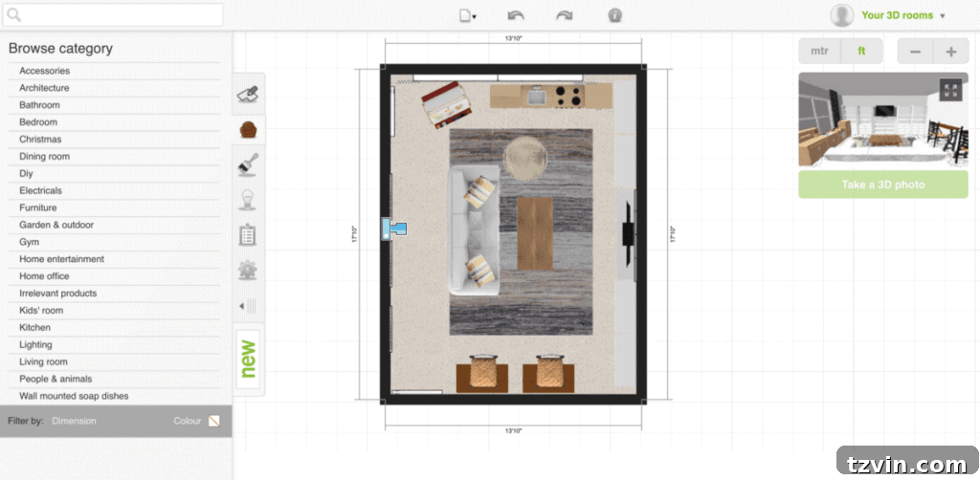Image resolution: width=980 pixels, height=480 pixels.
Task: Open the paint brush decorate tool
Action: click(x=249, y=164)
